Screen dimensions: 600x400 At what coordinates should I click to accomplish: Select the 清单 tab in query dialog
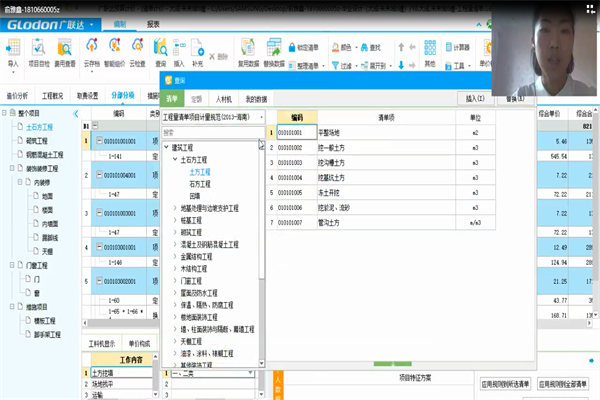(172, 99)
